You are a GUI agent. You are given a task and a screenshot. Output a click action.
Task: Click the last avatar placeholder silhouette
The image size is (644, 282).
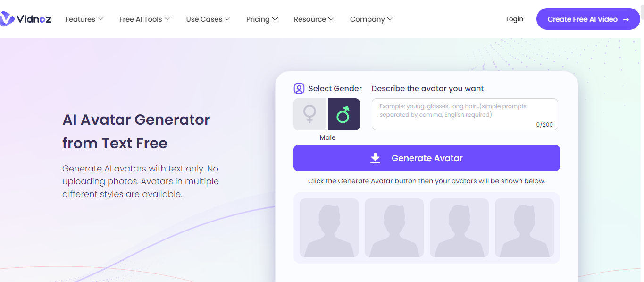524,228
